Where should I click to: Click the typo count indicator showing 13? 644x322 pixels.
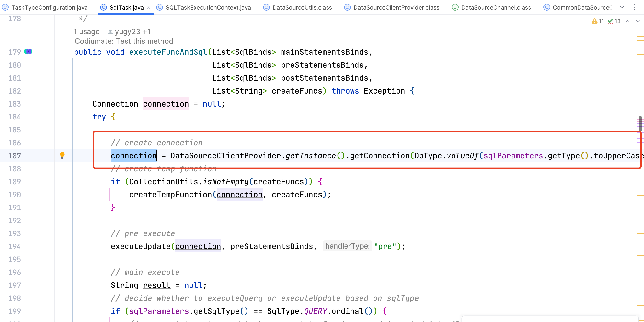click(x=614, y=21)
